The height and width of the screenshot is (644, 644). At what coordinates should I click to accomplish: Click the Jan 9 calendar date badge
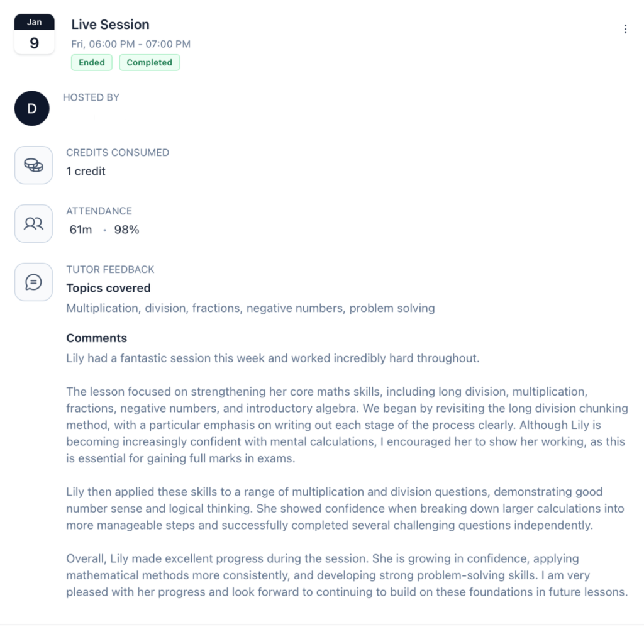35,34
